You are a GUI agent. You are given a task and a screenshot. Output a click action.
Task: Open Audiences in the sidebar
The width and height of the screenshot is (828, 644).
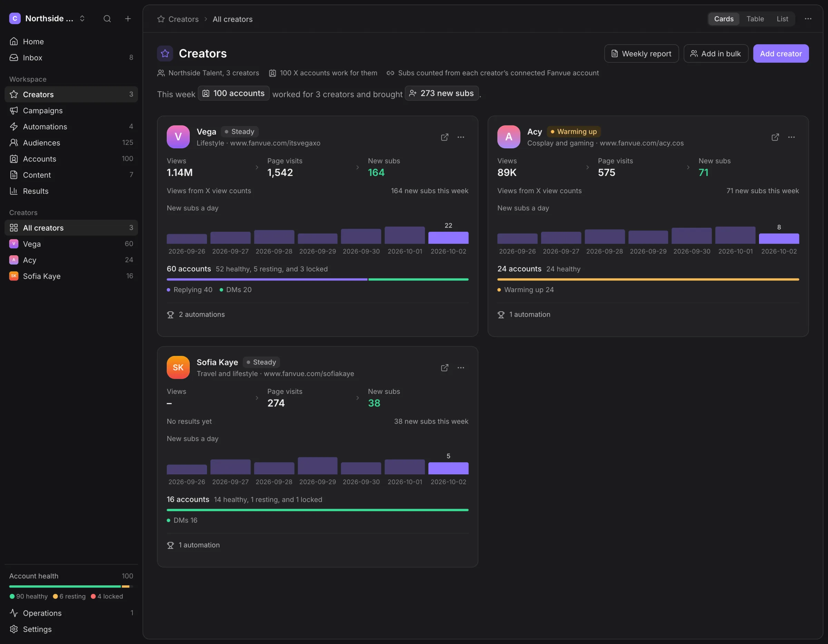tap(71, 143)
